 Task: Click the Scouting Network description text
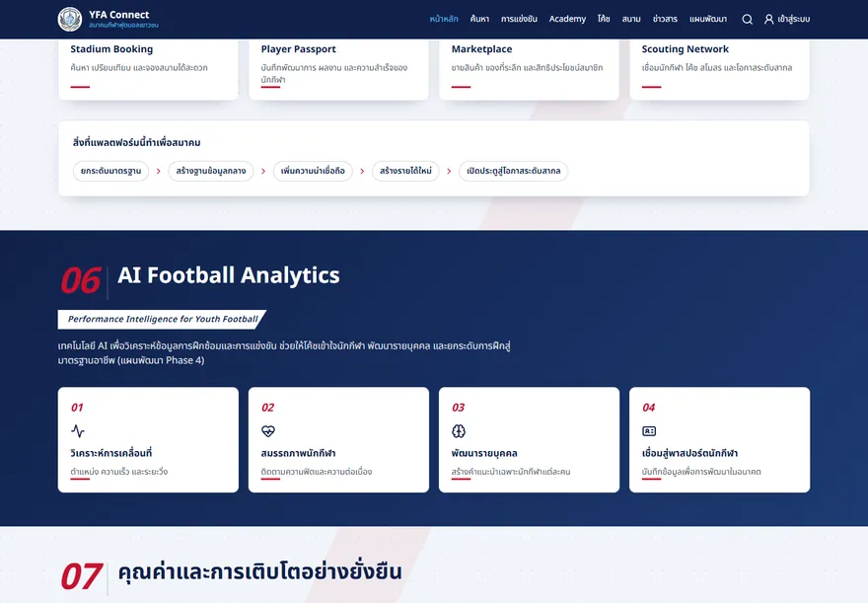(717, 67)
